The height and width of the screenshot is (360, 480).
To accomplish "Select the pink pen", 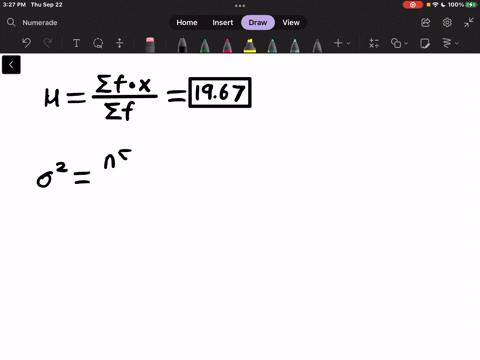I will point(227,45).
